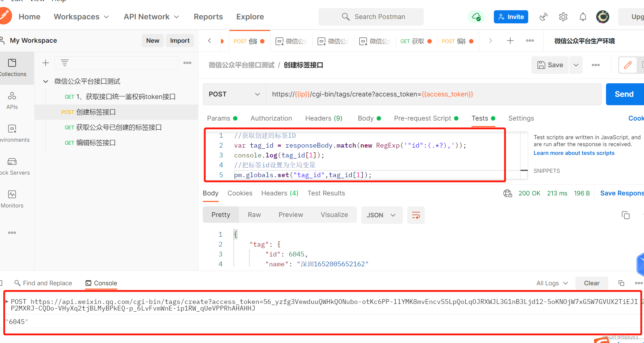Select the Visualize response view
The image size is (644, 343).
tap(334, 215)
